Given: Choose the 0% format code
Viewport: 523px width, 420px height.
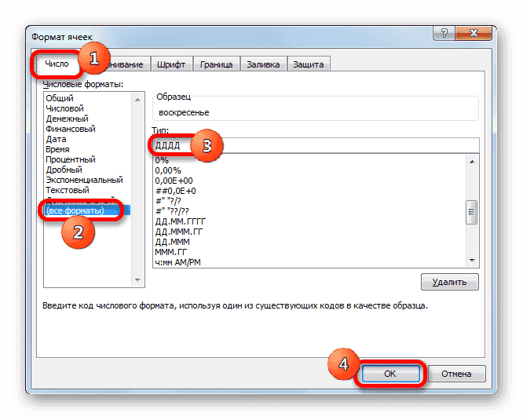Looking at the screenshot, I should 162,160.
